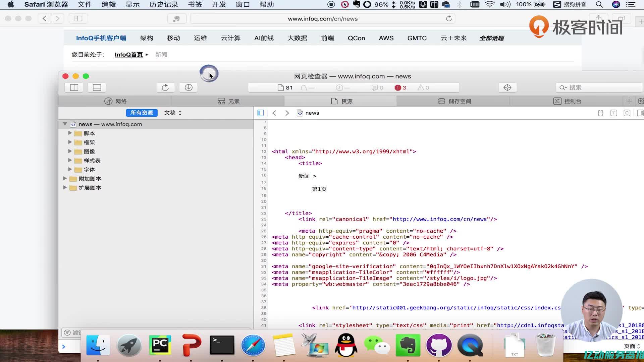Screen dimensions: 644x362
Task: Click the reload page icon in inspector
Action: pyautogui.click(x=165, y=87)
